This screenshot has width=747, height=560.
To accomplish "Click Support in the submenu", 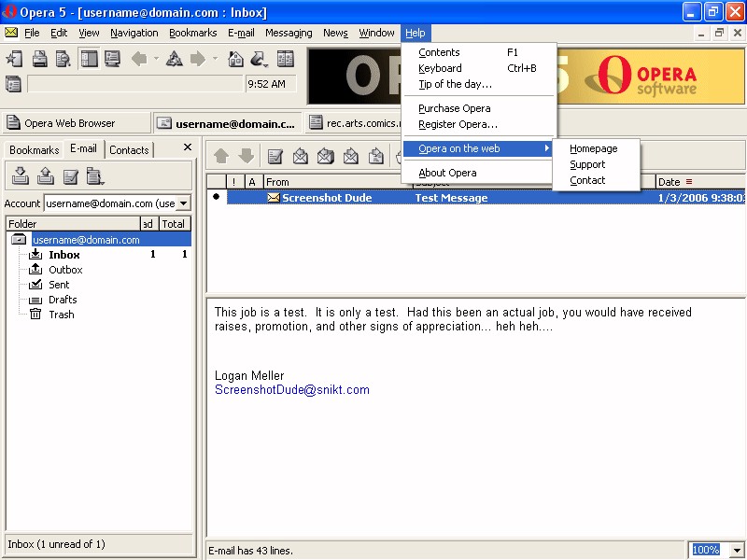I will pyautogui.click(x=596, y=164).
